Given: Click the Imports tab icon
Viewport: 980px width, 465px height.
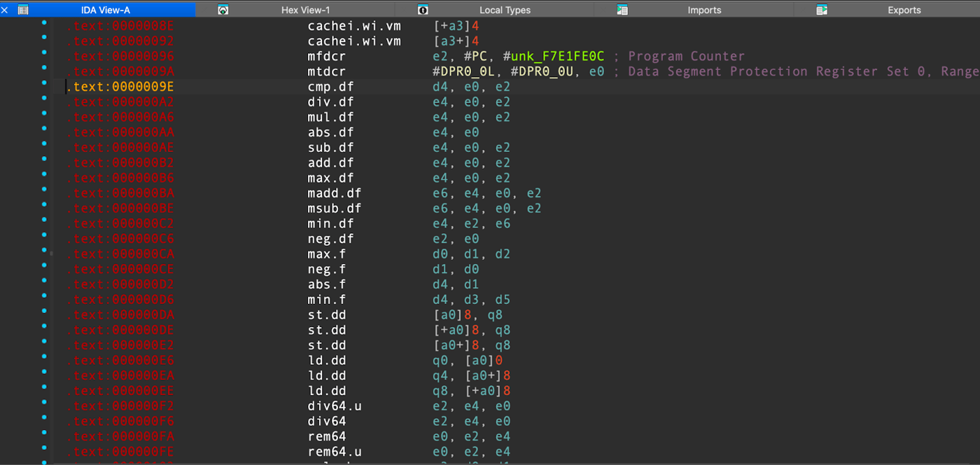Looking at the screenshot, I should 621,9.
